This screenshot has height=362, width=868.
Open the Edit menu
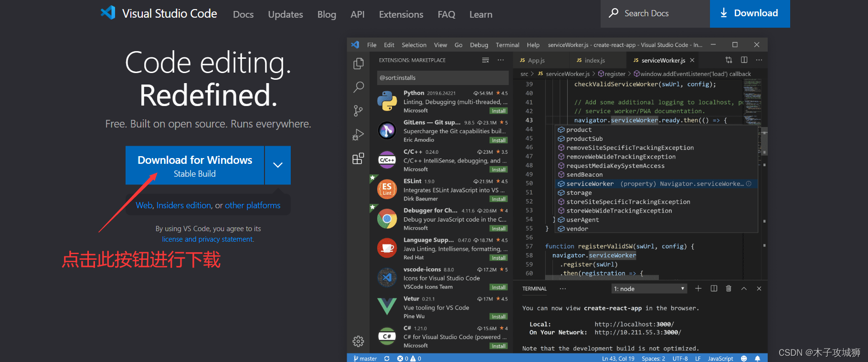(x=389, y=45)
